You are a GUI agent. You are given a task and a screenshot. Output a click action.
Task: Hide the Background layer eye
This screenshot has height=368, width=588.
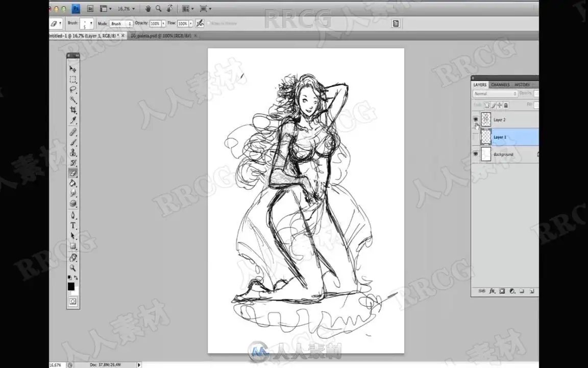point(476,154)
